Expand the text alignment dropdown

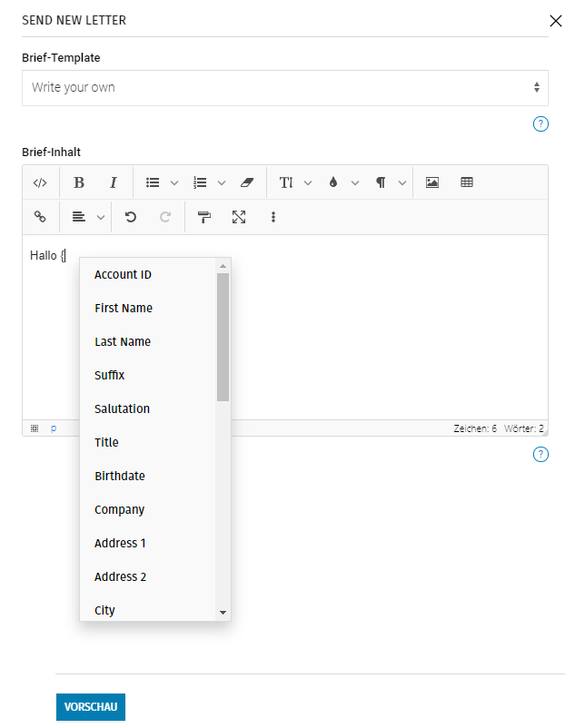point(89,217)
